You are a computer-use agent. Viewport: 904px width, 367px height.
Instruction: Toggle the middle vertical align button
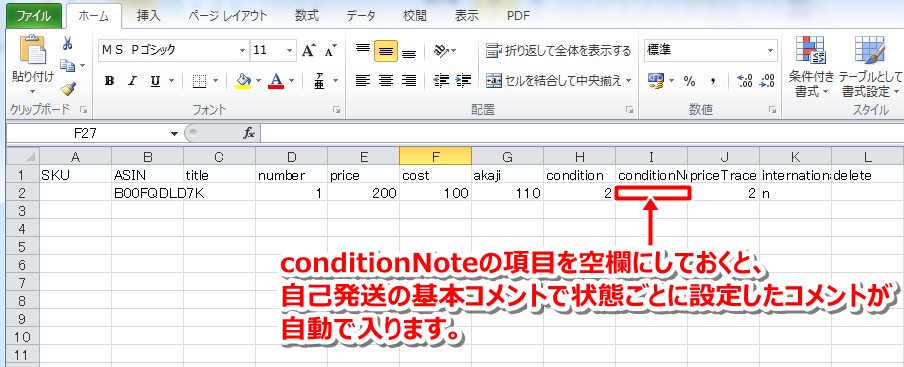tap(386, 51)
